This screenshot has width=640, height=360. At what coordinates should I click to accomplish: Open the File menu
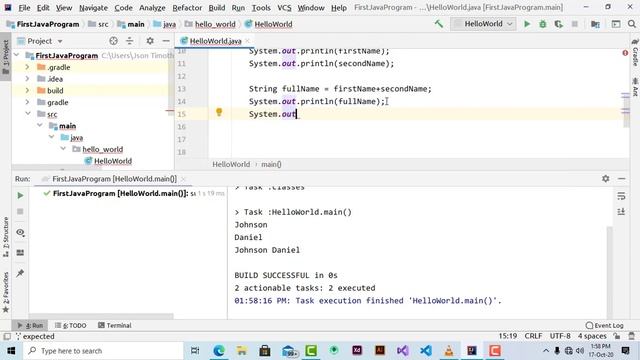click(24, 8)
